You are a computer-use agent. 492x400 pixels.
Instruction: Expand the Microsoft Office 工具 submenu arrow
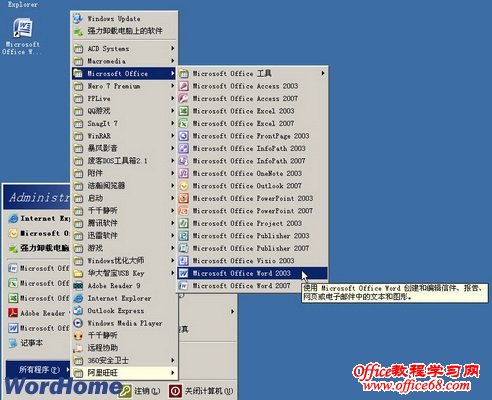pyautogui.click(x=323, y=73)
